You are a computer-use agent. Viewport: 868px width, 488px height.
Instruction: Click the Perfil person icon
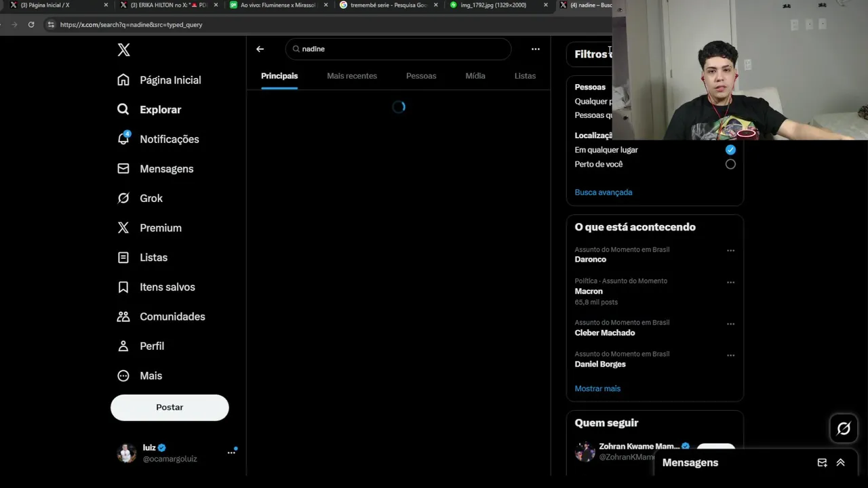[123, 346]
